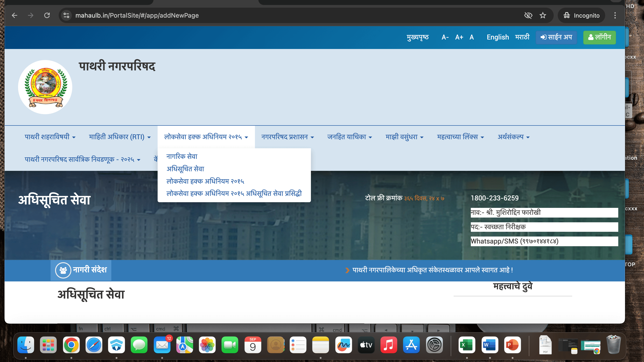Viewport: 644px width, 362px height.
Task: Click the Pathri Nagarparishad logo emblem
Action: [x=45, y=87]
